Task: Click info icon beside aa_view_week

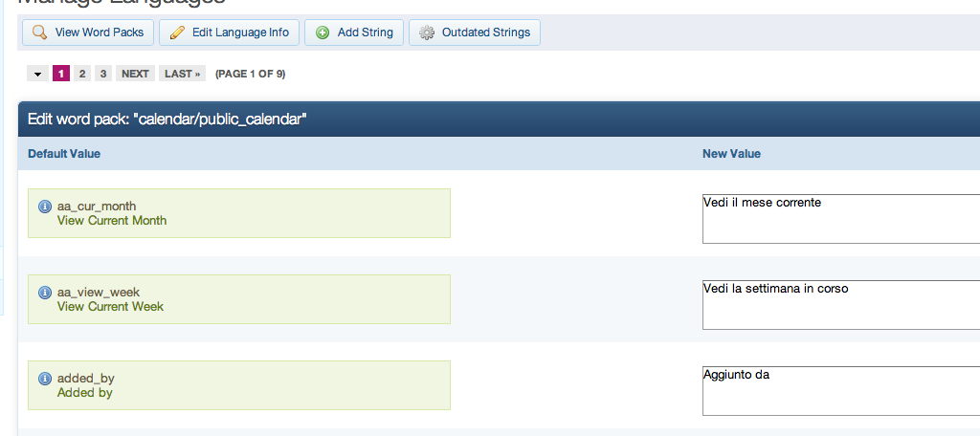Action: (x=44, y=293)
